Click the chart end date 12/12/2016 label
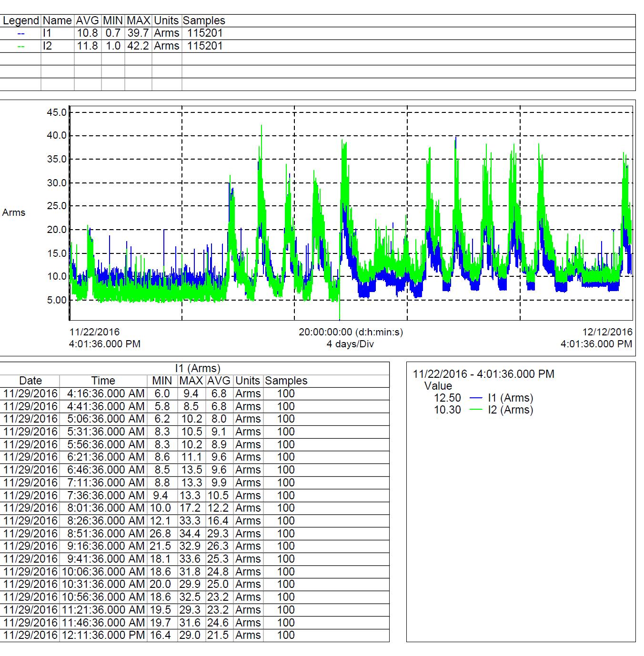This screenshot has width=644, height=656. pyautogui.click(x=607, y=332)
